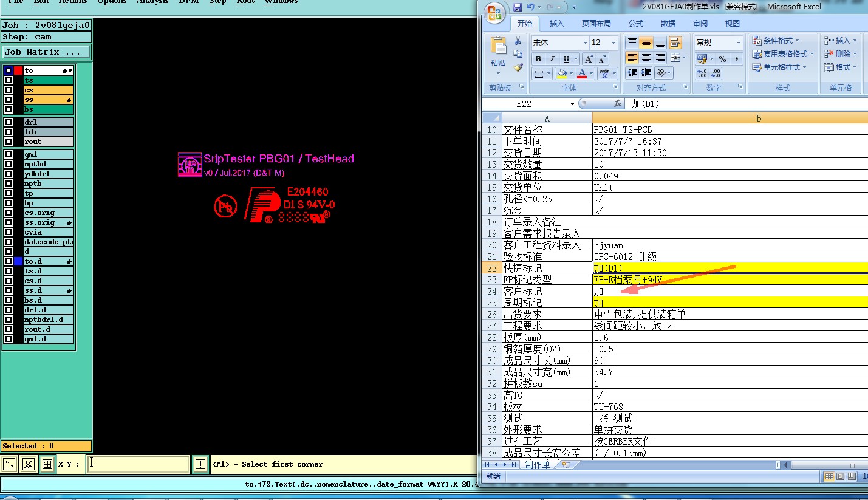Expand the borders dropdown arrow
This screenshot has height=500, width=868.
pyautogui.click(x=548, y=74)
